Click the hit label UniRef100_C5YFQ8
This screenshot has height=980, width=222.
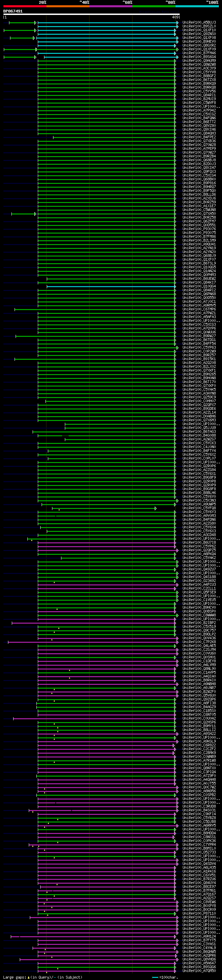[199, 508]
